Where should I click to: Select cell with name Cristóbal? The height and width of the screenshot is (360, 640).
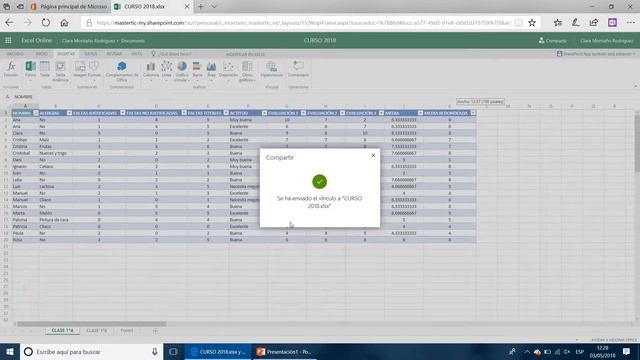pos(25,153)
